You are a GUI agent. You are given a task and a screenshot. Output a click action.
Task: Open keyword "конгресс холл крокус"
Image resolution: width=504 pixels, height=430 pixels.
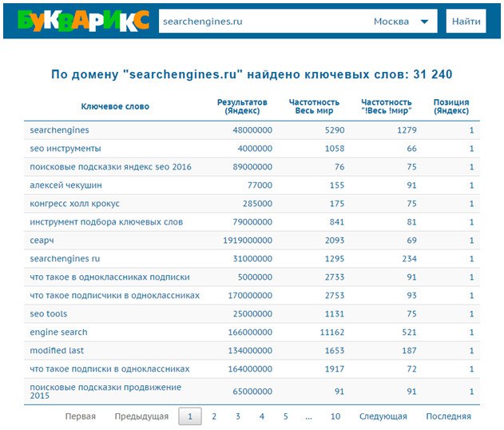74,204
